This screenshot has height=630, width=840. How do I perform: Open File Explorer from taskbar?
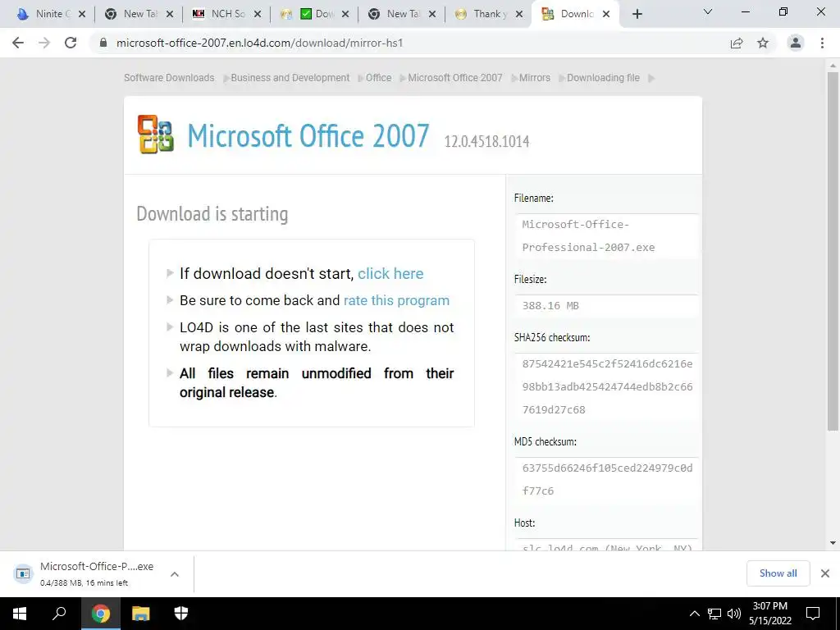tap(140, 614)
